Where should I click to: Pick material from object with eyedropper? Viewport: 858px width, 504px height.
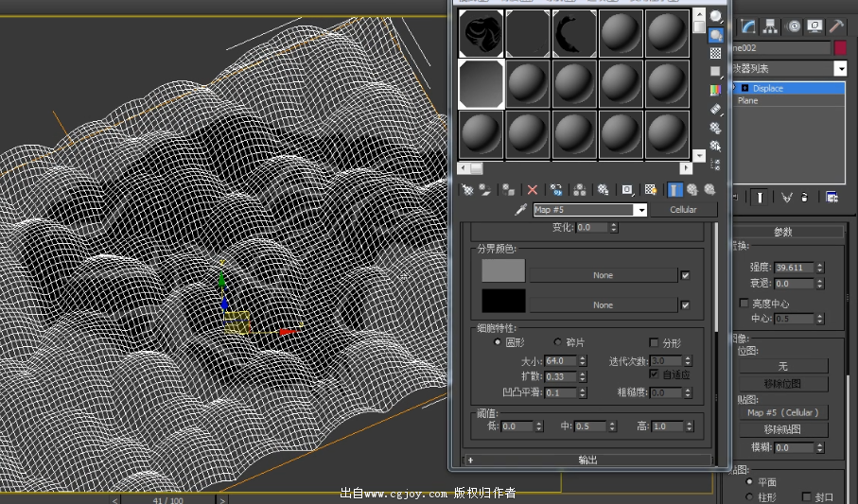[519, 210]
